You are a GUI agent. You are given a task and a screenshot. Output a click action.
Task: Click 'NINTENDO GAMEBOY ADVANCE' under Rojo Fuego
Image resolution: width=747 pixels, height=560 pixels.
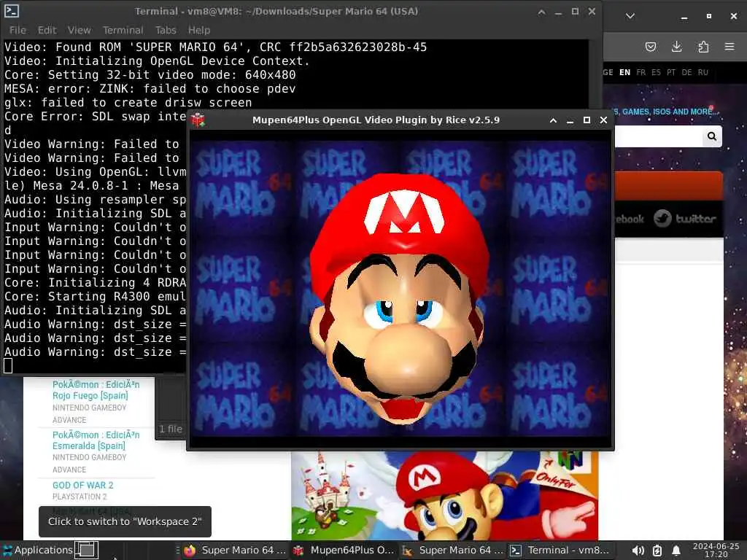89,414
